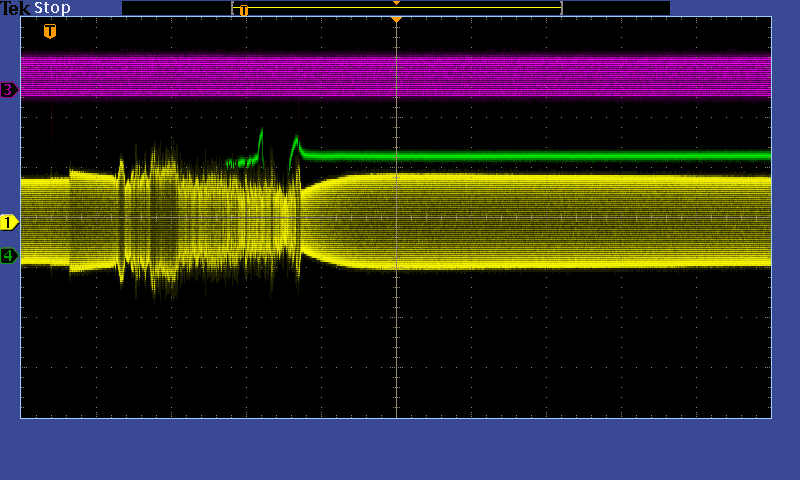Click the dark right section of the record bar
Image resolution: width=800 pixels, height=480 pixels.
615,8
